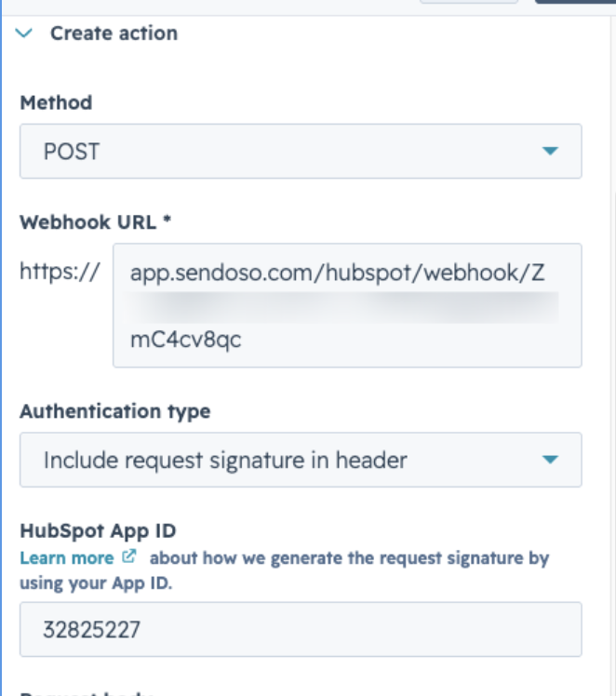This screenshot has height=696, width=616.
Task: Click the https:// prefix text
Action: pyautogui.click(x=60, y=271)
